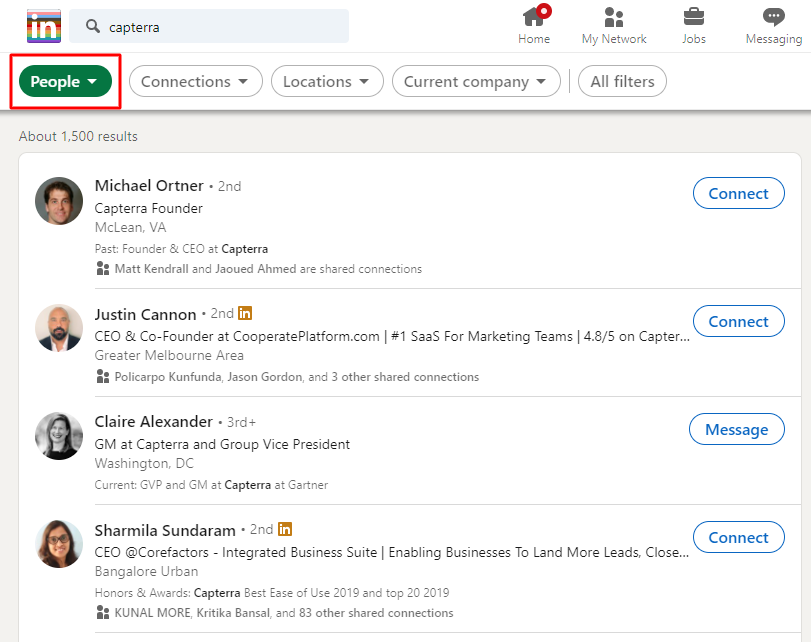This screenshot has height=642, width=811.
Task: Click shared connections icon under Justin Cannon
Action: [103, 377]
